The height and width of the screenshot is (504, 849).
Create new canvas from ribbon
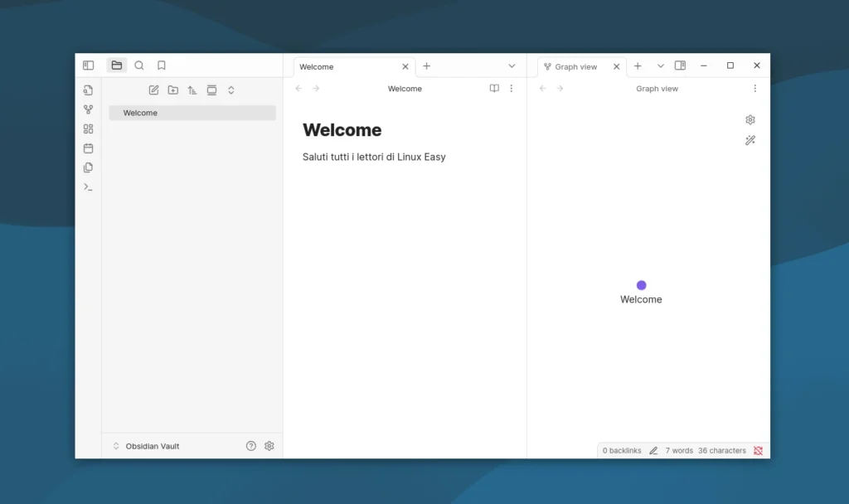[88, 128]
